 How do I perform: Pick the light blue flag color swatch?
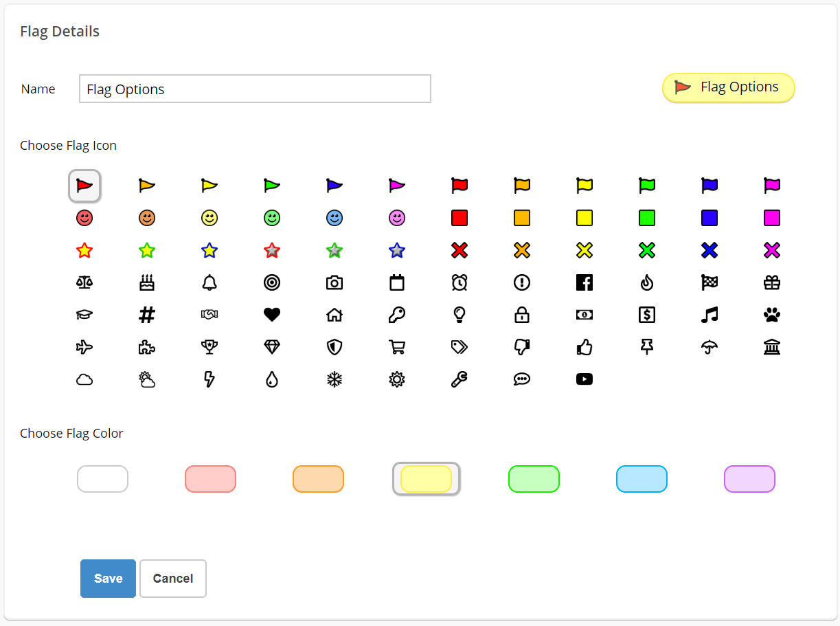click(x=642, y=479)
